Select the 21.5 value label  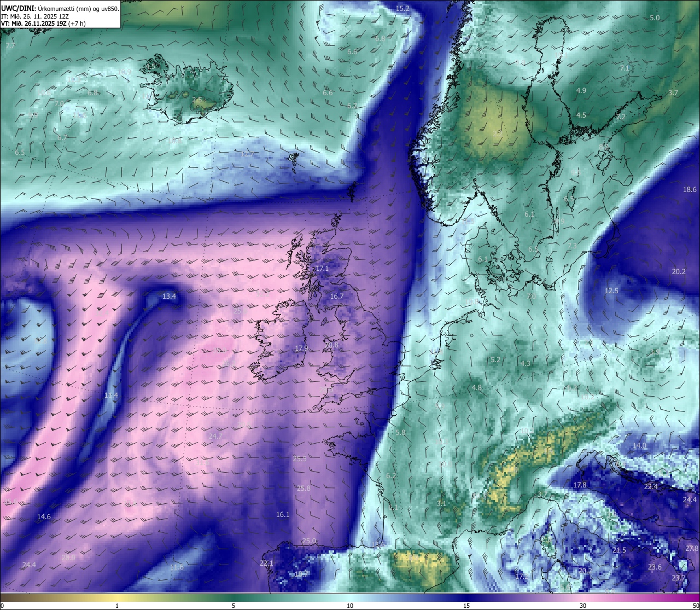pyautogui.click(x=619, y=550)
